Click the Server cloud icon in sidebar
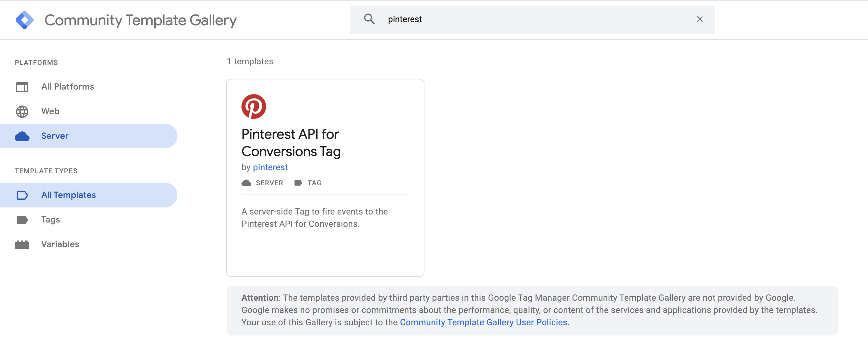The height and width of the screenshot is (357, 868). (22, 136)
